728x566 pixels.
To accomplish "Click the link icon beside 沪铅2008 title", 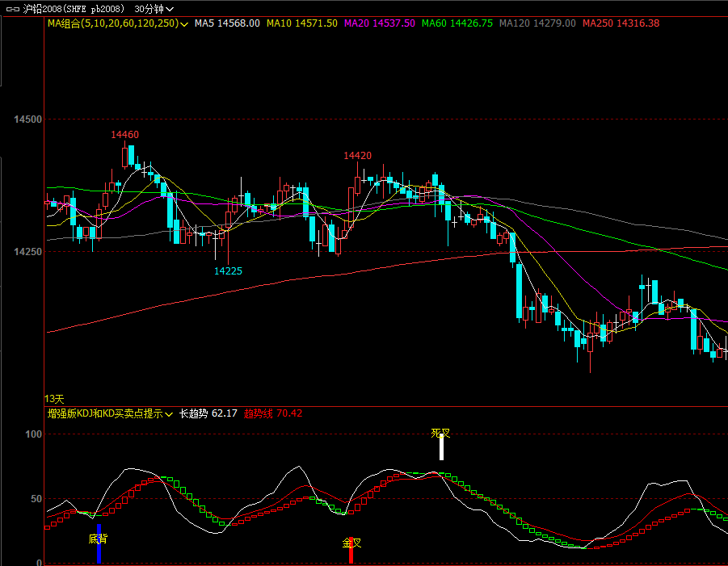I will (x=12, y=9).
